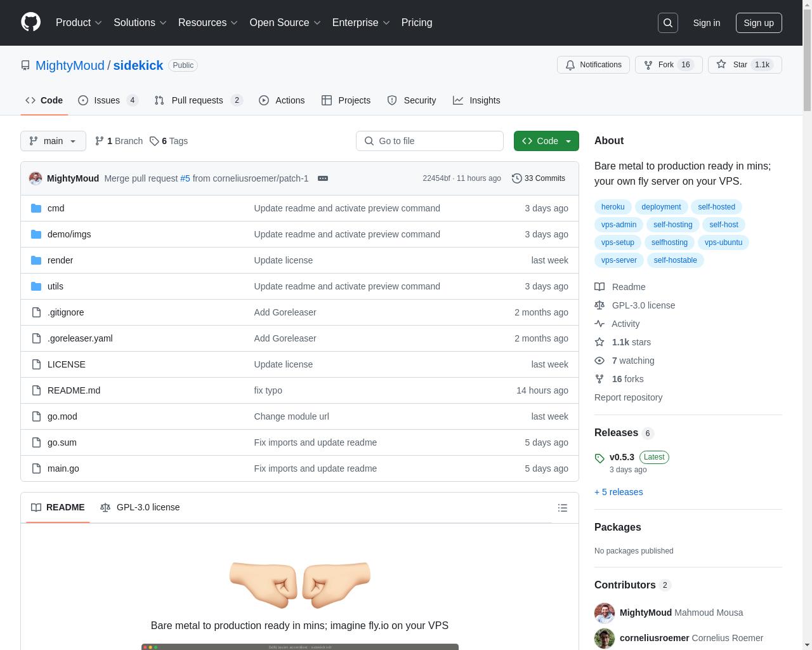Click the v0.5.3 release tag icon

tap(599, 458)
